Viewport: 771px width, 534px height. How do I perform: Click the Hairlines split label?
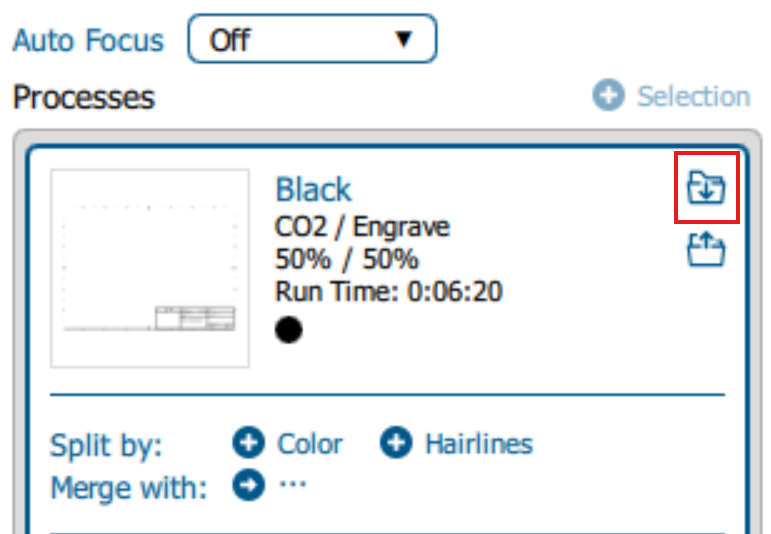click(479, 444)
